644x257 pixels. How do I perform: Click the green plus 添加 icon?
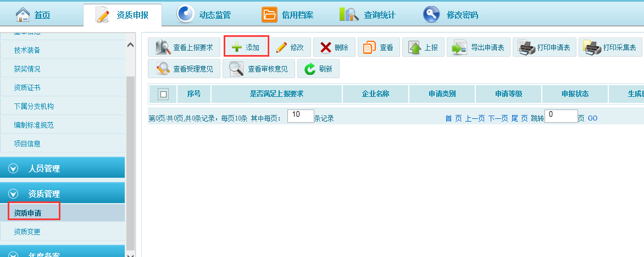pos(237,47)
